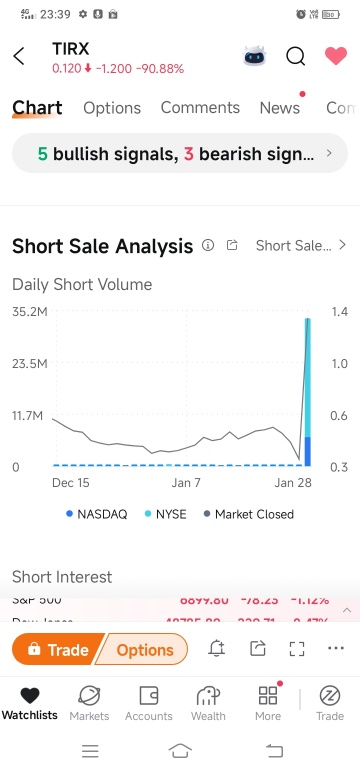This screenshot has height=772, width=360.
Task: Switch to the Options tab
Action: (x=112, y=108)
